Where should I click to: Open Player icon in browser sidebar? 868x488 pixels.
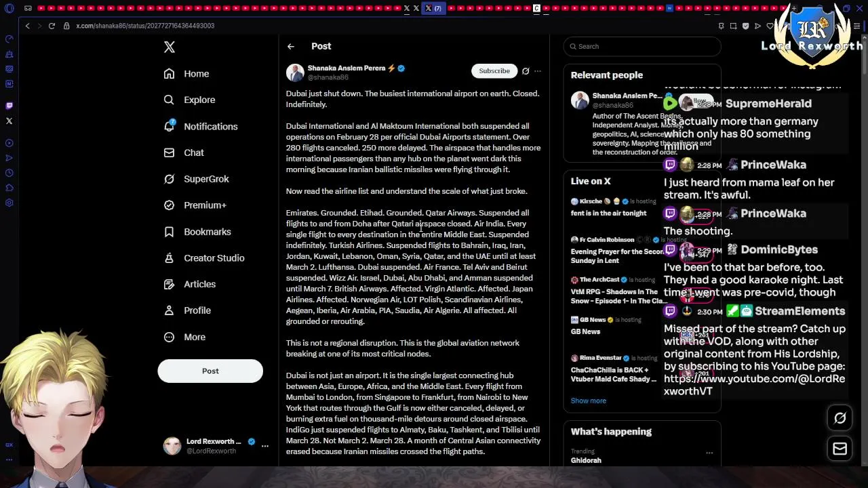[x=9, y=143]
